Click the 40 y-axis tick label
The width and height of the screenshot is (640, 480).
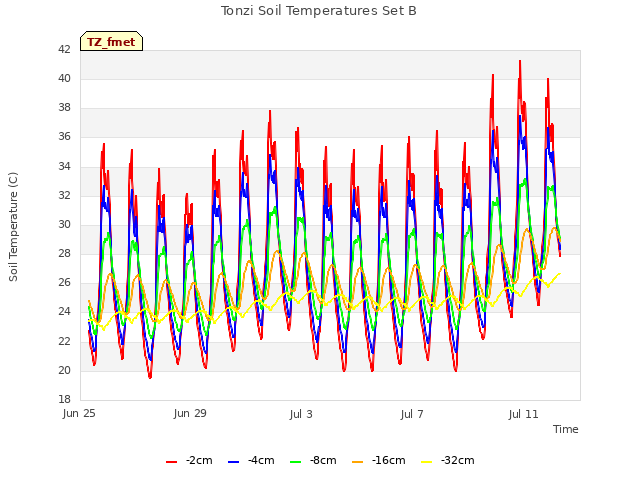click(64, 78)
